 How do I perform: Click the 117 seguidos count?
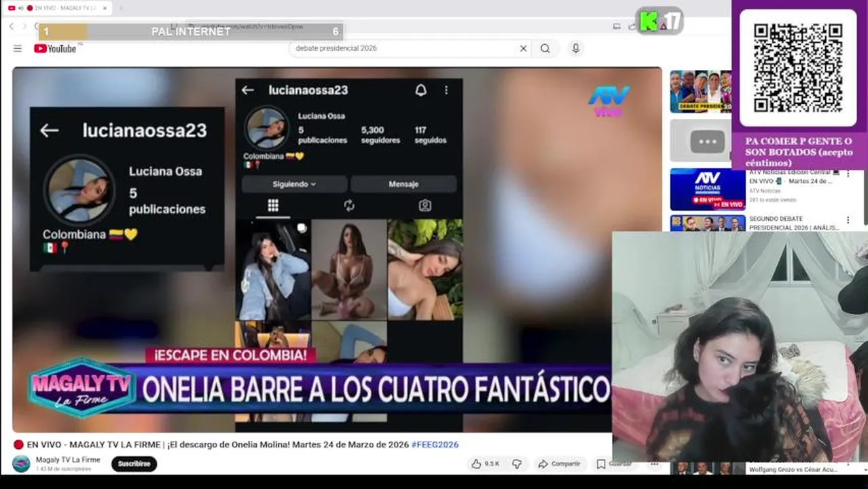[x=431, y=135]
